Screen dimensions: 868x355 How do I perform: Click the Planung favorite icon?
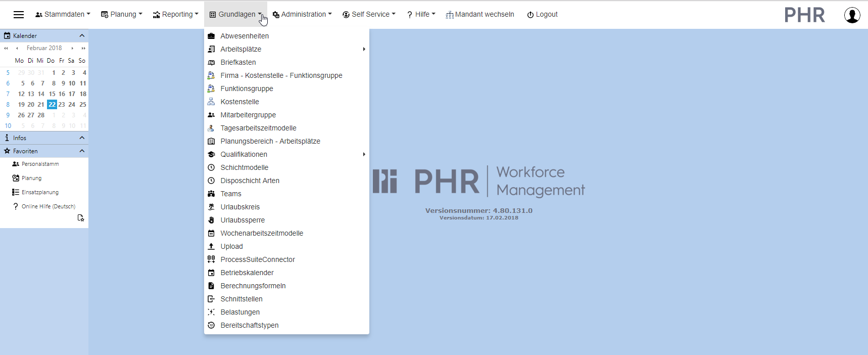16,178
